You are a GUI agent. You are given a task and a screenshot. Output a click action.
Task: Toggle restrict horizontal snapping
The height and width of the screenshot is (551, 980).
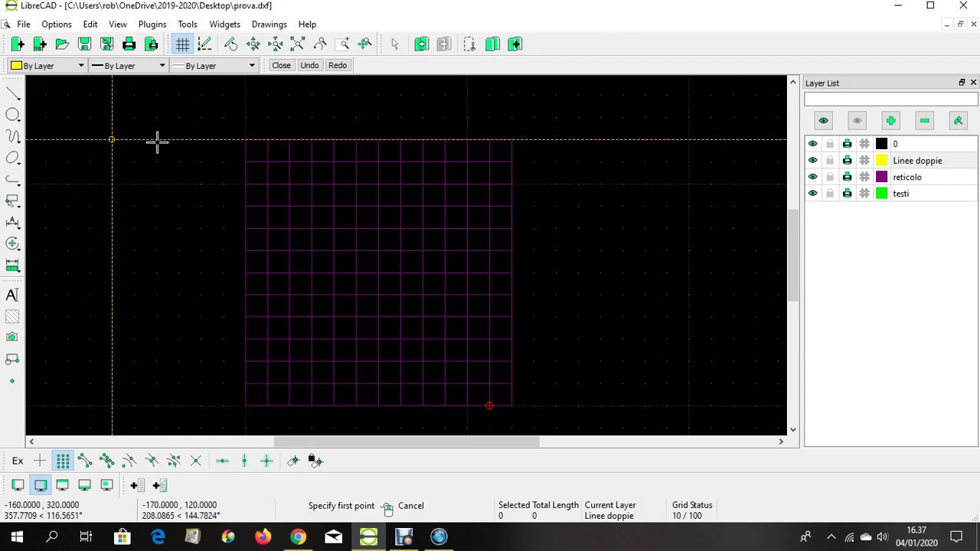(222, 461)
